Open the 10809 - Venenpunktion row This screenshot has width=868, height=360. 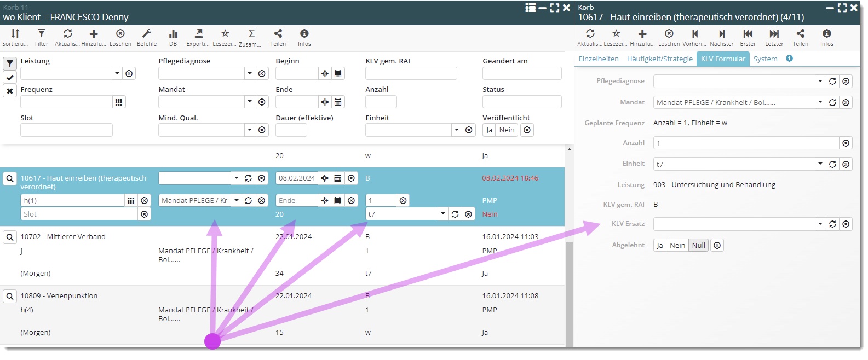59,296
